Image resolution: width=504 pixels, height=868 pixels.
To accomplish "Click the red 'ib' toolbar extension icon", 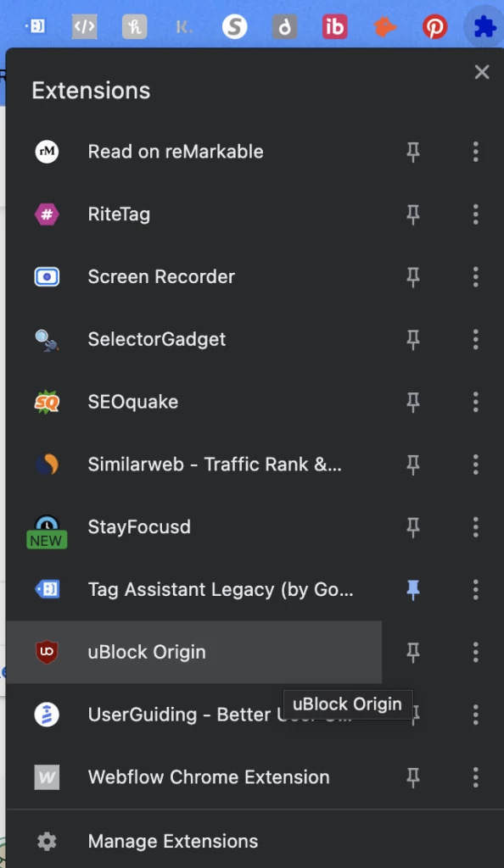I will 334,26.
